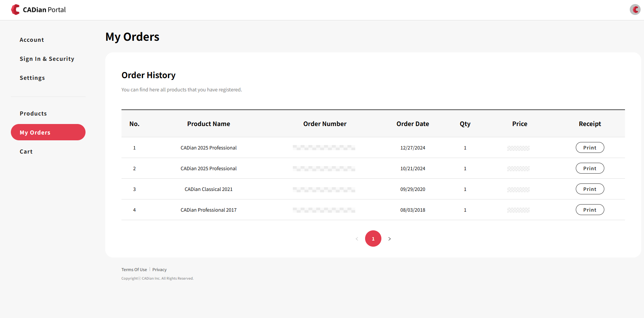The height and width of the screenshot is (318, 644).
Task: Select page 1 in pagination
Action: click(373, 238)
